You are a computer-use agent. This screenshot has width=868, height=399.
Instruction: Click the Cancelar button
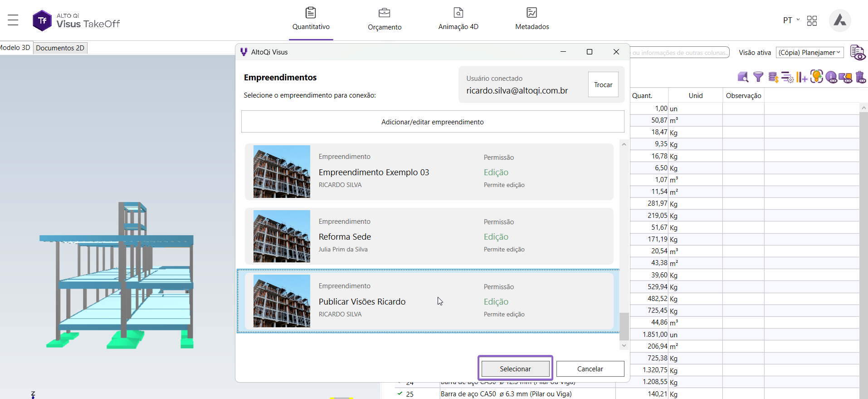(x=590, y=369)
